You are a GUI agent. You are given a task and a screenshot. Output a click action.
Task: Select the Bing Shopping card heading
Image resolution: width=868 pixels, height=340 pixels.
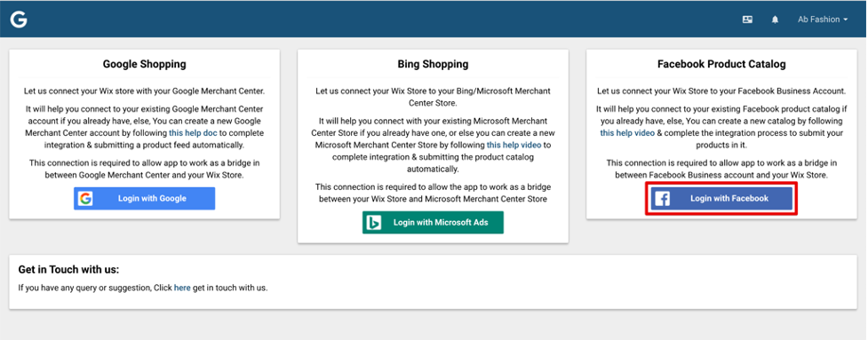pyautogui.click(x=433, y=64)
